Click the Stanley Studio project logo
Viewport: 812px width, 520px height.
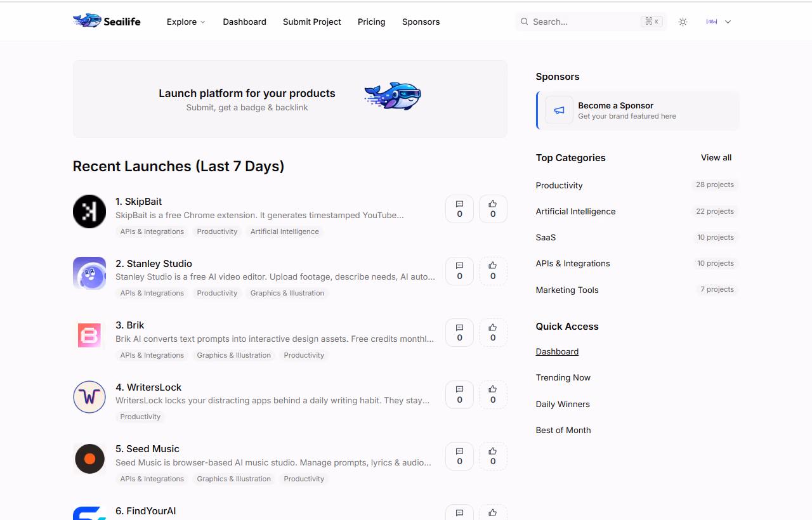pyautogui.click(x=89, y=273)
